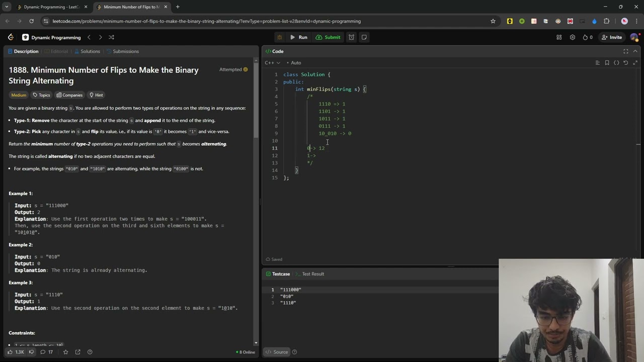Go to the next problem arrow

(x=100, y=37)
